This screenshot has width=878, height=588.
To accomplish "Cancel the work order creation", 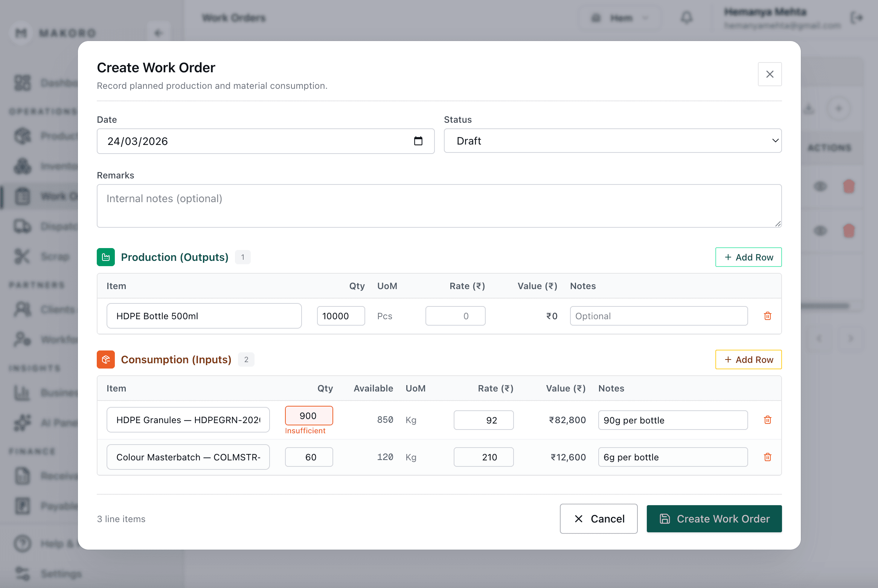I will pos(598,519).
